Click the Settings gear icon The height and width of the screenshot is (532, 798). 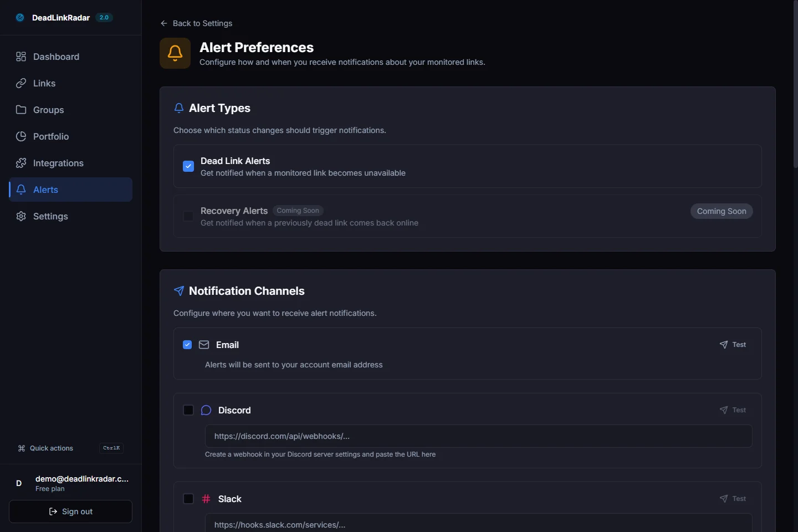(21, 216)
